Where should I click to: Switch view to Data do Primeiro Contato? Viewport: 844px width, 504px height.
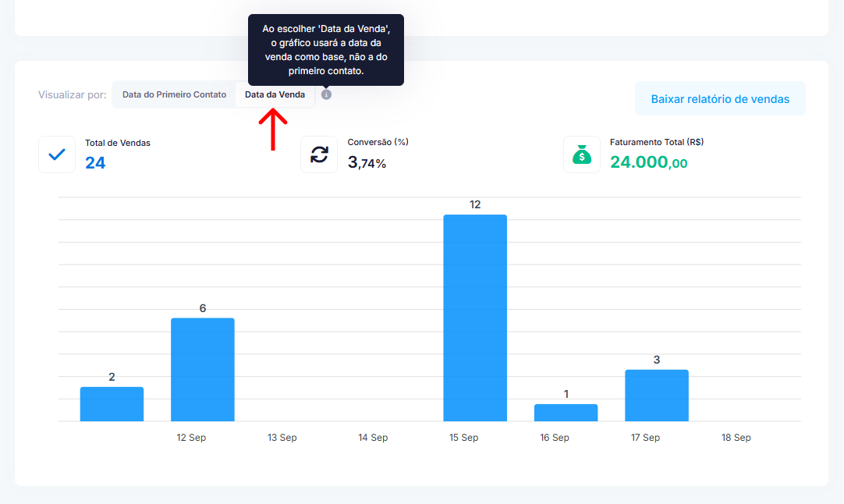[174, 94]
